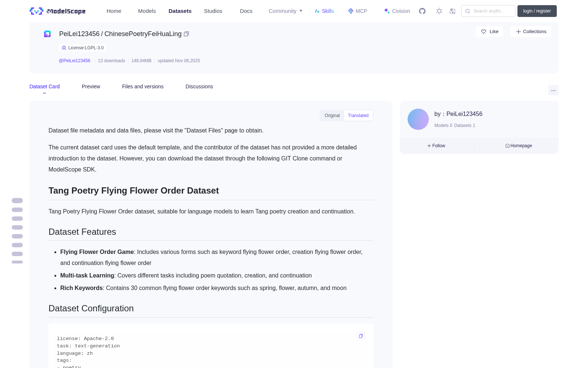Focus the Search anything input field
The image size is (588, 368).
pos(488,11)
